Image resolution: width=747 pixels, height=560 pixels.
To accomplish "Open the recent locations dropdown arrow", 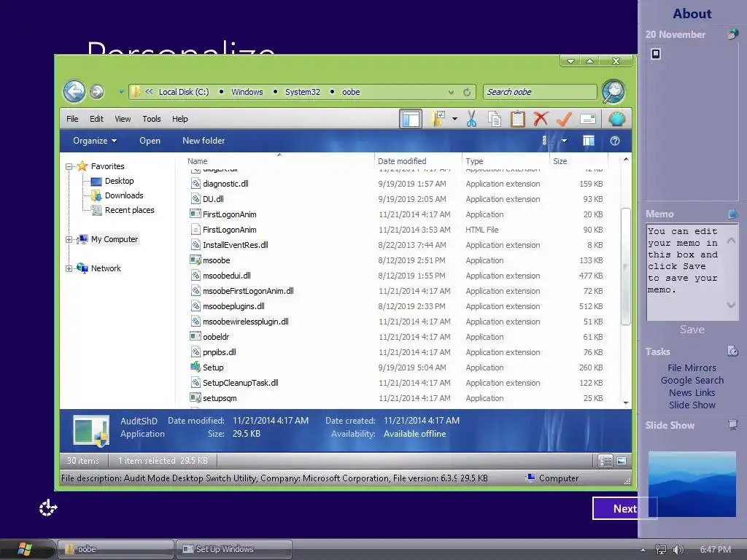I will pyautogui.click(x=121, y=92).
